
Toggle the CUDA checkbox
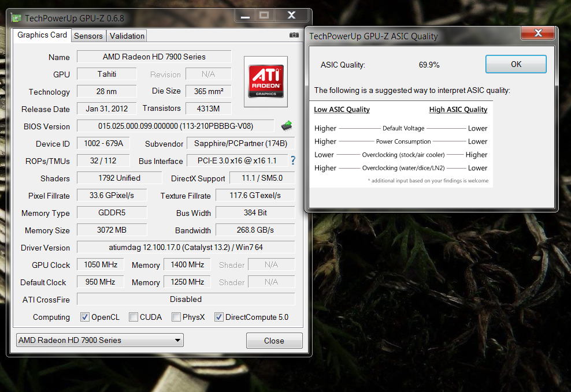point(134,317)
